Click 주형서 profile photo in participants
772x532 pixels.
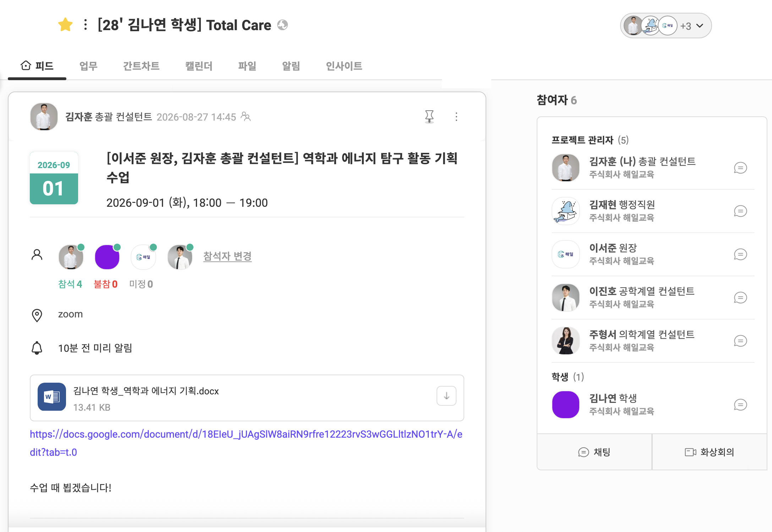coord(566,341)
